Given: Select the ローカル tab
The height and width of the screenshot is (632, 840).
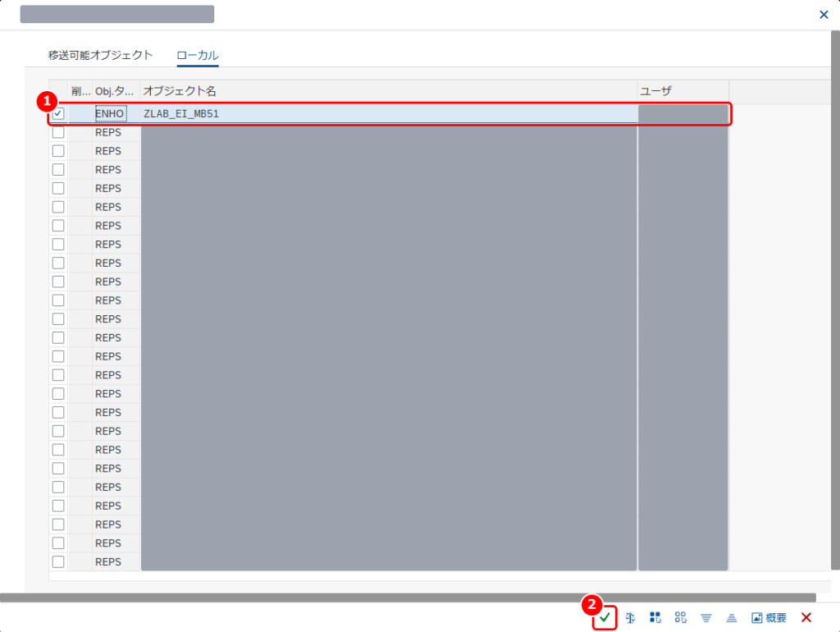Looking at the screenshot, I should [198, 55].
